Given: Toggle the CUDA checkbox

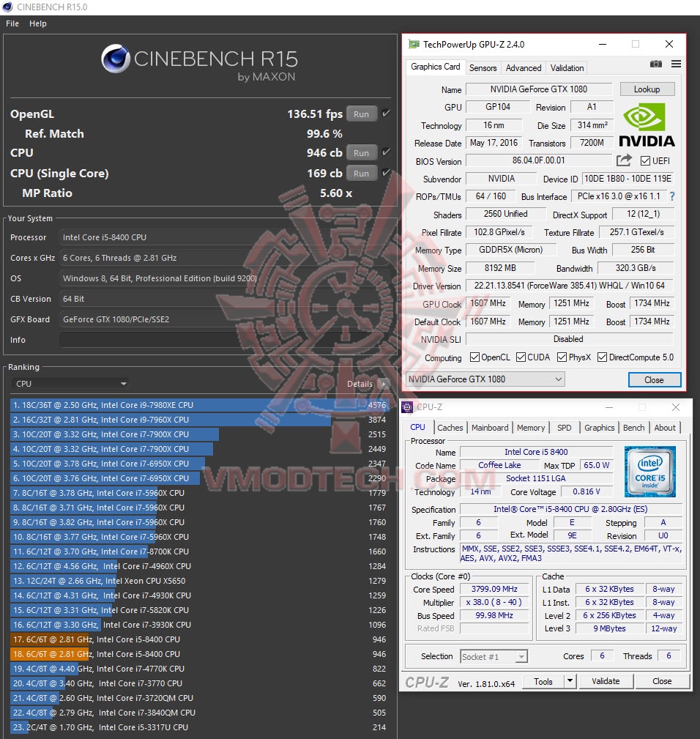Looking at the screenshot, I should pos(521,357).
